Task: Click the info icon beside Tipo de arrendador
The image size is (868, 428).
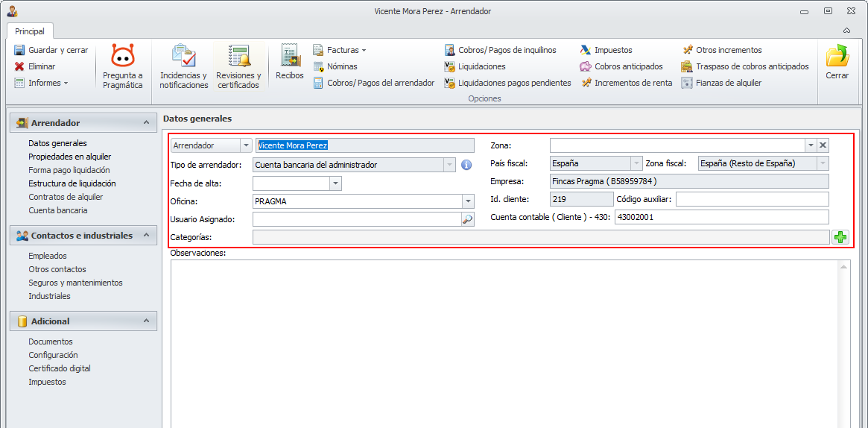Action: click(x=466, y=165)
